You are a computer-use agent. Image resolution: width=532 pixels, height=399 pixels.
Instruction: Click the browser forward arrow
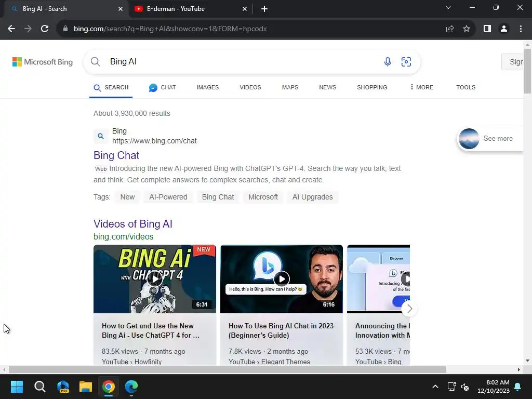(28, 29)
